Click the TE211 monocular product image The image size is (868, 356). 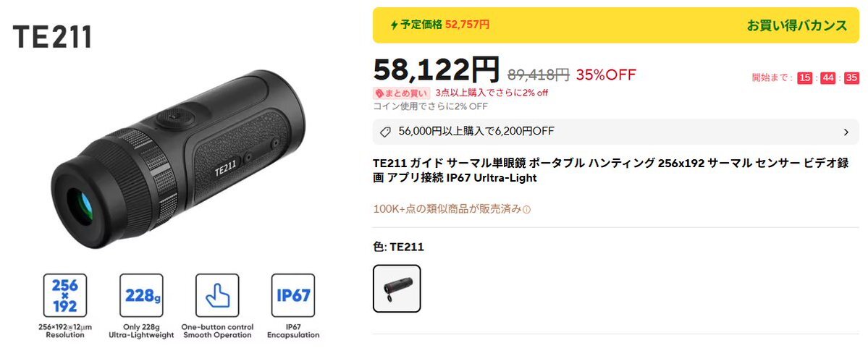[177, 159]
